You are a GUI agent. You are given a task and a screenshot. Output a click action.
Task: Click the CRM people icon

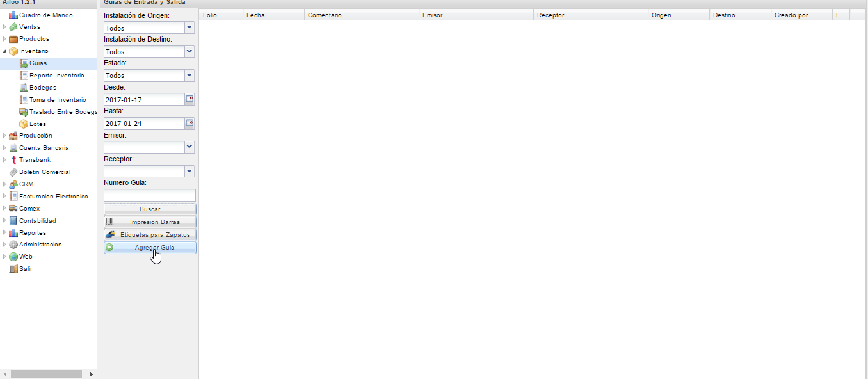point(13,184)
